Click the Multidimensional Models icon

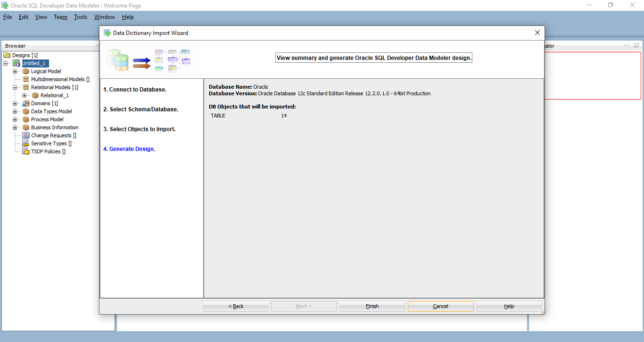(26, 79)
